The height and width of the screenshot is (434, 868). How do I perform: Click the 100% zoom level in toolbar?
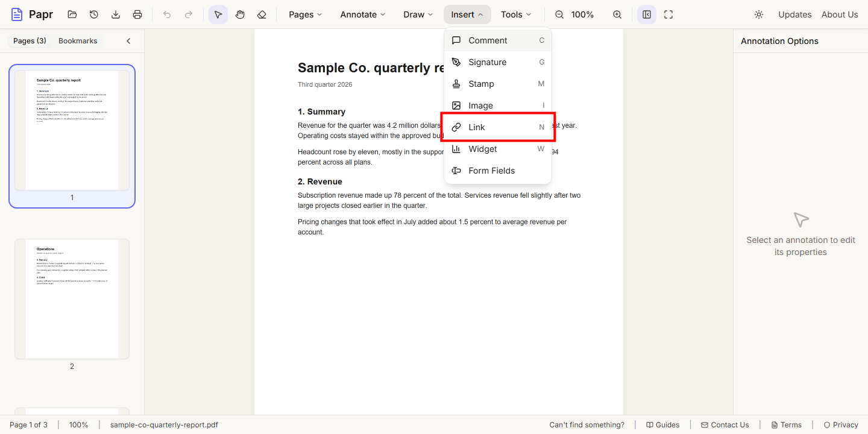(582, 14)
